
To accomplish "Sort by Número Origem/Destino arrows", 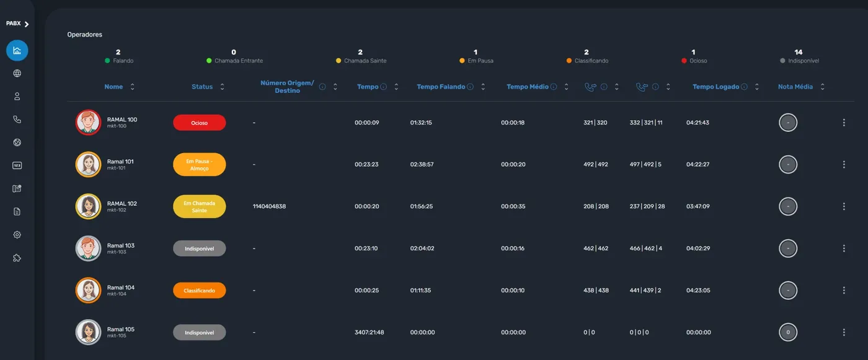I will pyautogui.click(x=335, y=87).
